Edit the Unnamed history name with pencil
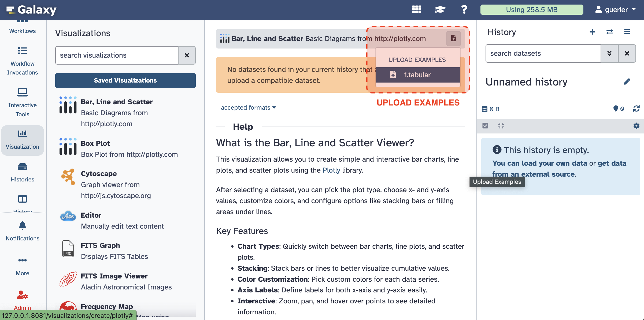 (627, 81)
